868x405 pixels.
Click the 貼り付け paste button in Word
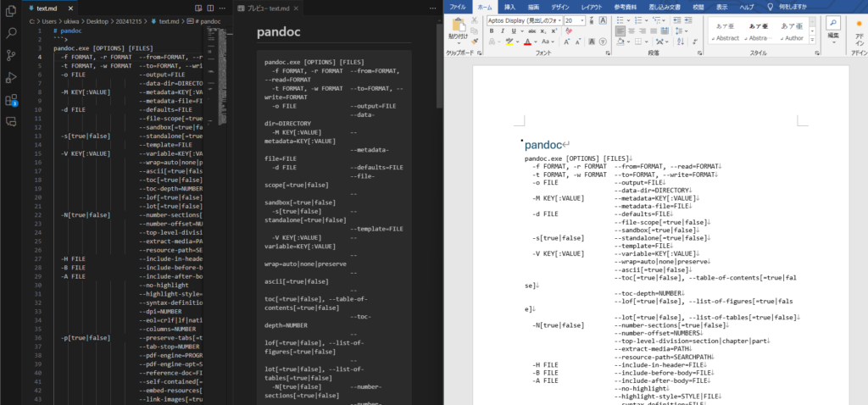[459, 31]
